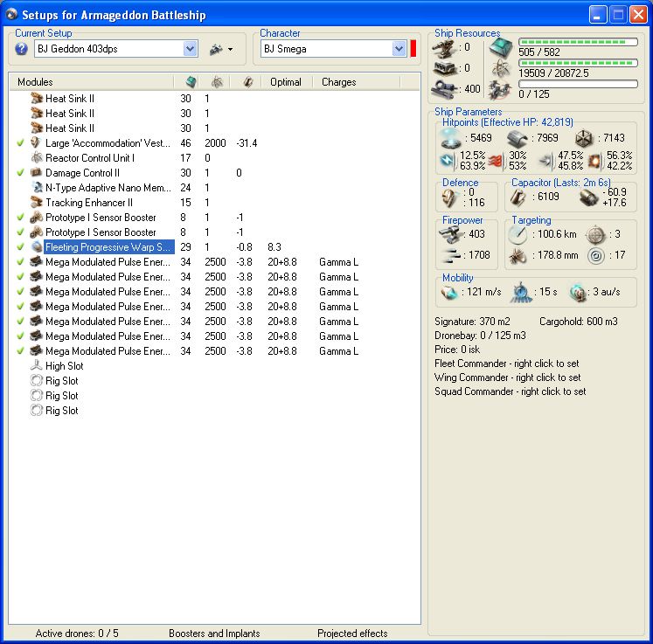This screenshot has height=644, width=653.
Task: Click the red skill indicator bar
Action: (x=413, y=48)
